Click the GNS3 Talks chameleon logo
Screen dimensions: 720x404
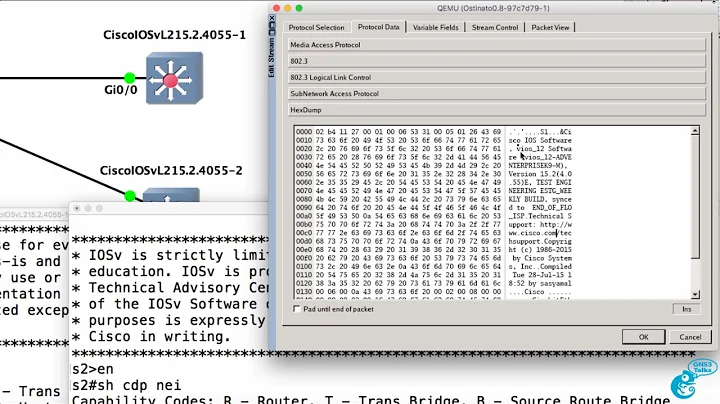click(693, 379)
